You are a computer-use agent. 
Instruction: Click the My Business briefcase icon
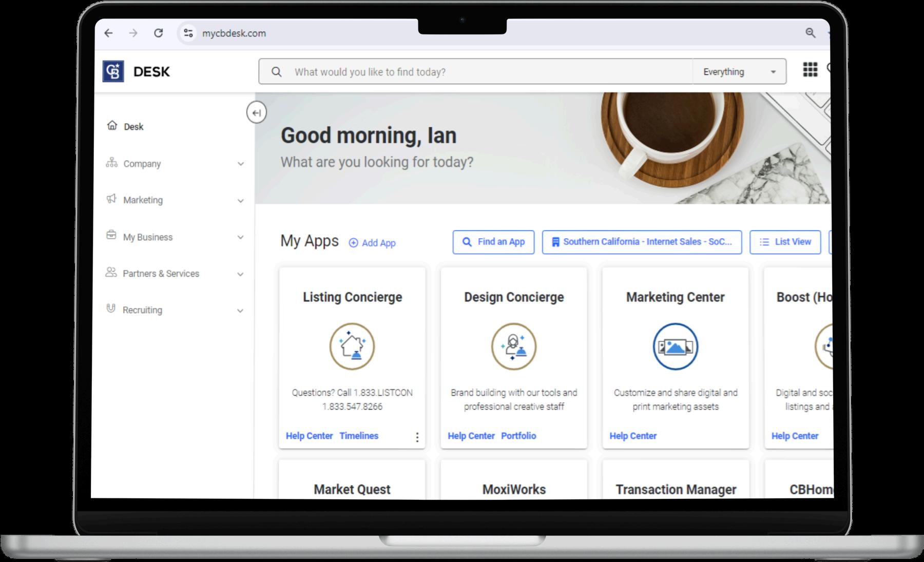pyautogui.click(x=111, y=236)
